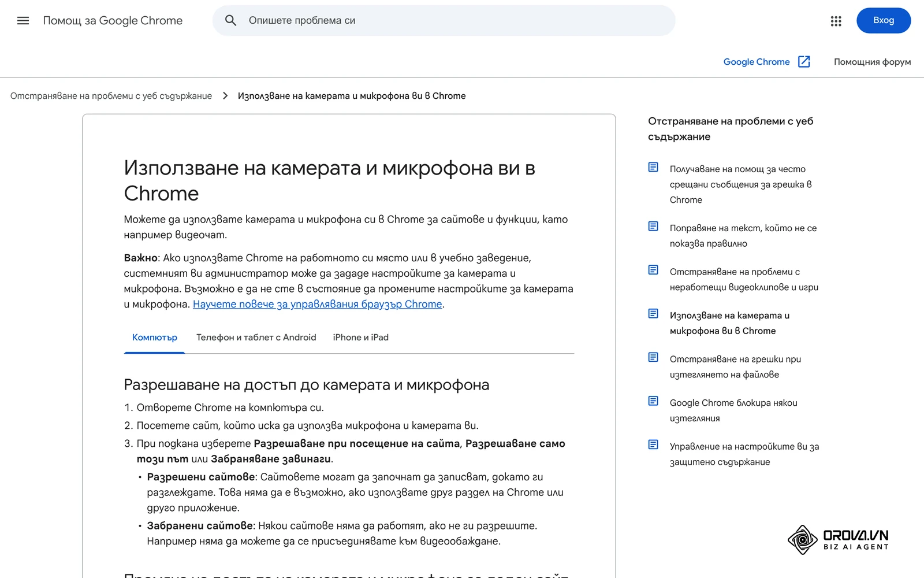The image size is (924, 578).
Task: Open the Google apps grid
Action: click(x=836, y=21)
